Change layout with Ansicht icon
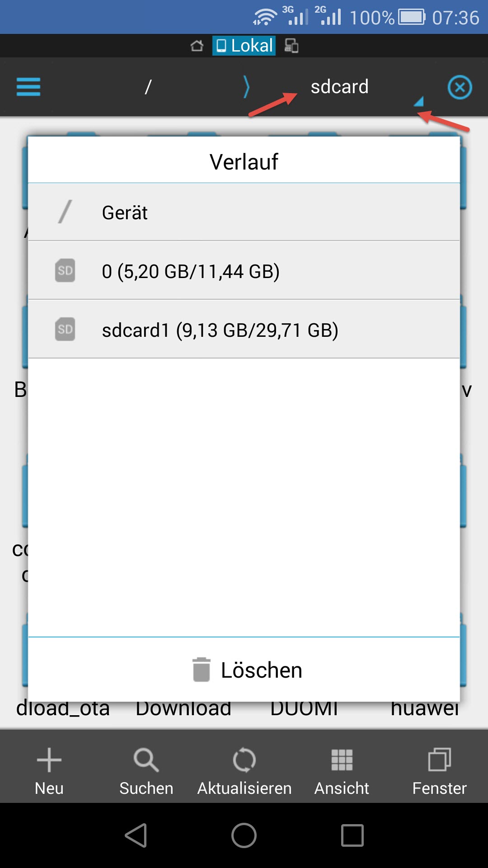Screen dimensions: 488x868 (342, 759)
